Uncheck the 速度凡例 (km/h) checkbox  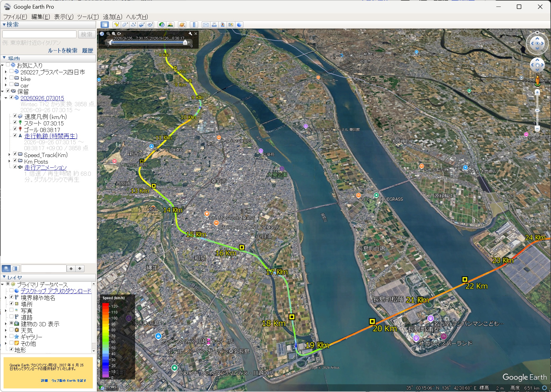15,116
